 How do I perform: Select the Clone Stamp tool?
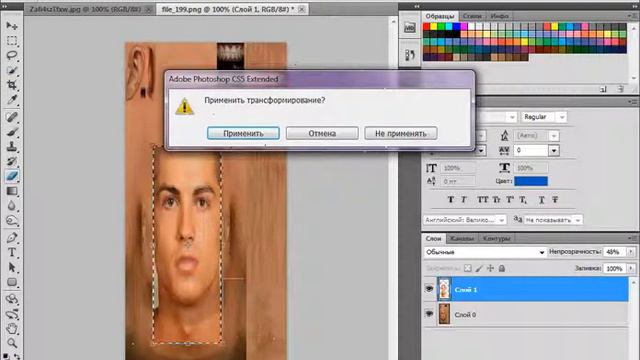[x=11, y=147]
